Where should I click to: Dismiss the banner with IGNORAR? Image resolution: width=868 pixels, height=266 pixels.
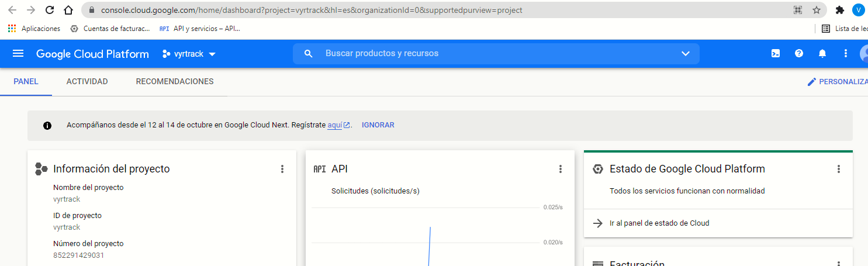coord(378,125)
